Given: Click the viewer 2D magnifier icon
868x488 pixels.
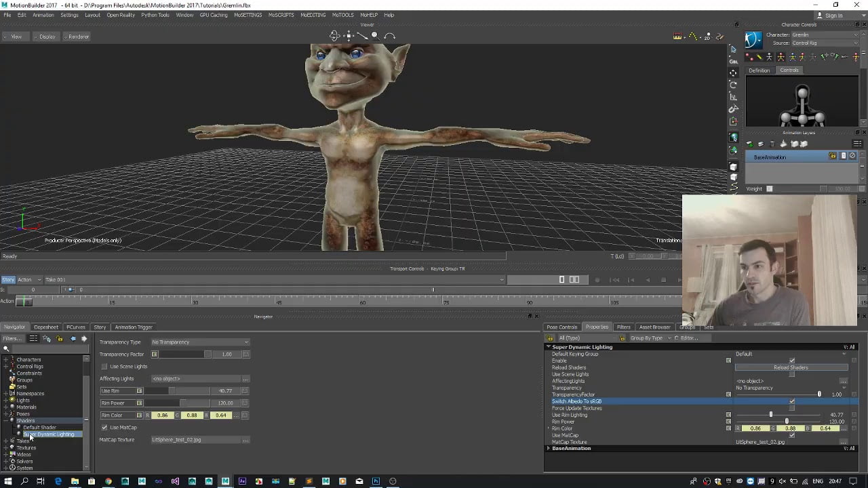Looking at the screenshot, I should click(x=707, y=37).
